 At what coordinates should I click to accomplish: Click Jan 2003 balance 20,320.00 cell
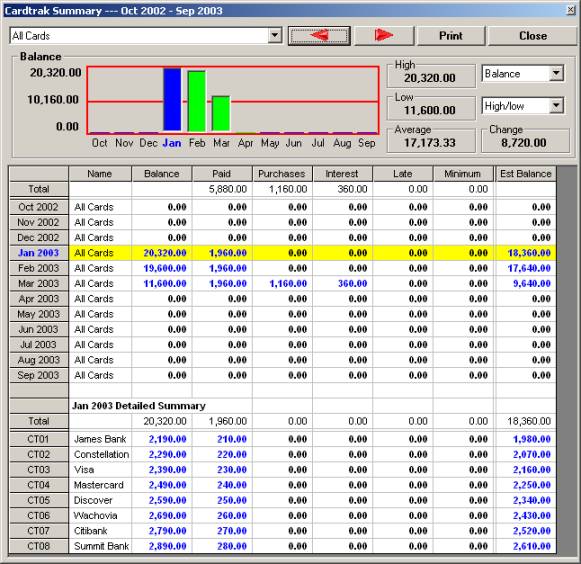click(x=162, y=253)
